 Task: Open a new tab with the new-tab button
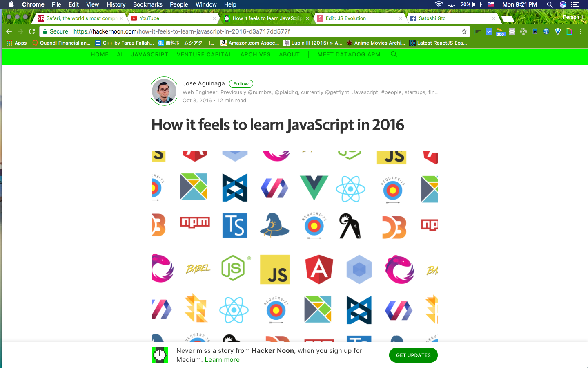[x=508, y=18]
